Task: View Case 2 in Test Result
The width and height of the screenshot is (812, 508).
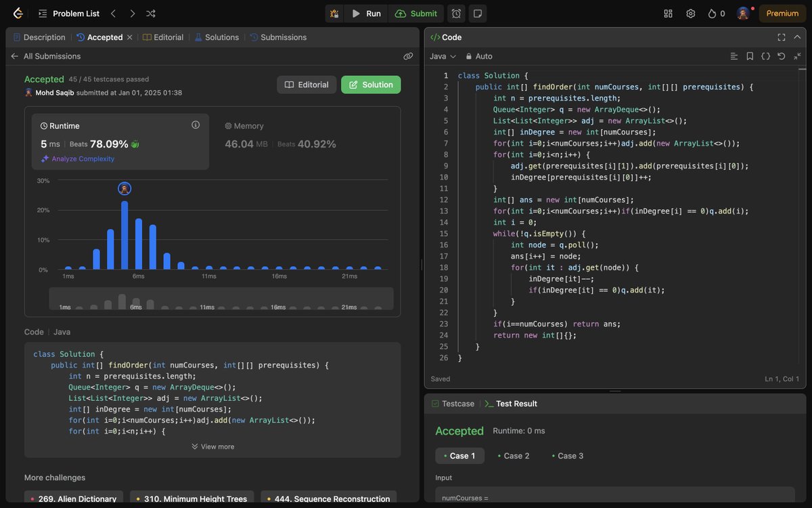Action: tap(513, 455)
